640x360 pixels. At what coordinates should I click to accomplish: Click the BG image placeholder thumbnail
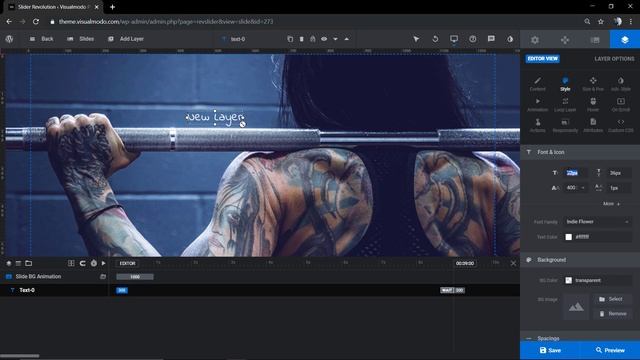[576, 307]
